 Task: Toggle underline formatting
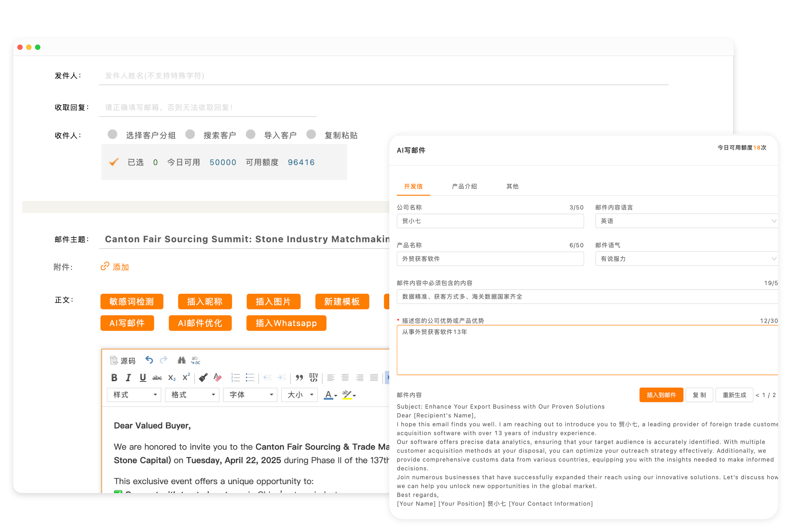pos(143,378)
